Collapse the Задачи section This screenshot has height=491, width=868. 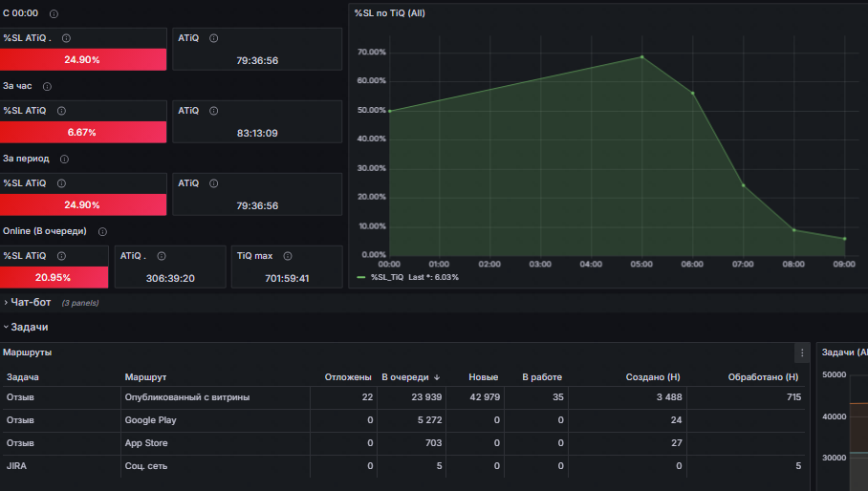[x=26, y=328]
